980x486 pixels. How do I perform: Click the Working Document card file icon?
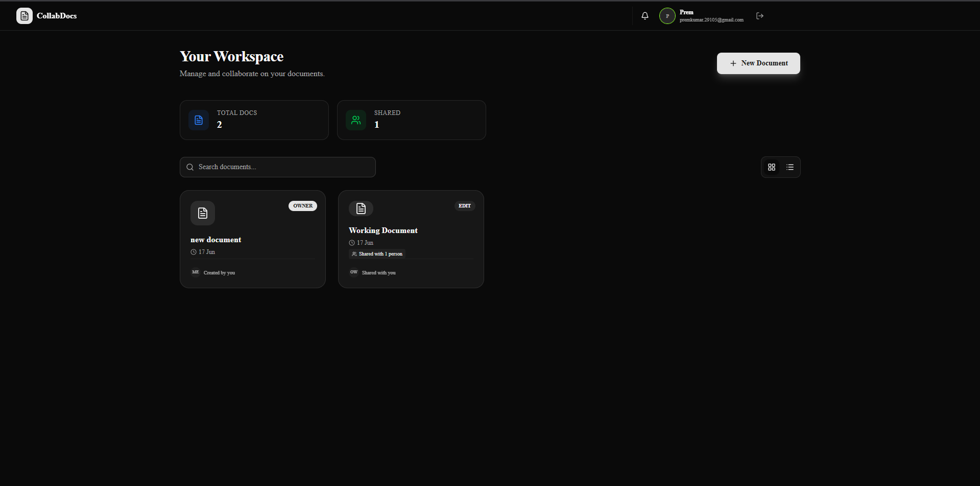pyautogui.click(x=361, y=209)
